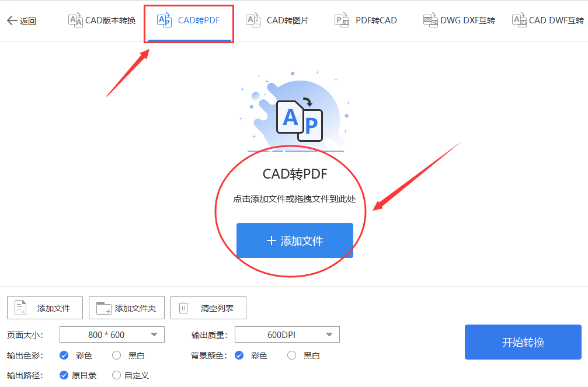Start conversion with 开始转换 button
588x387 pixels.
tap(523, 342)
